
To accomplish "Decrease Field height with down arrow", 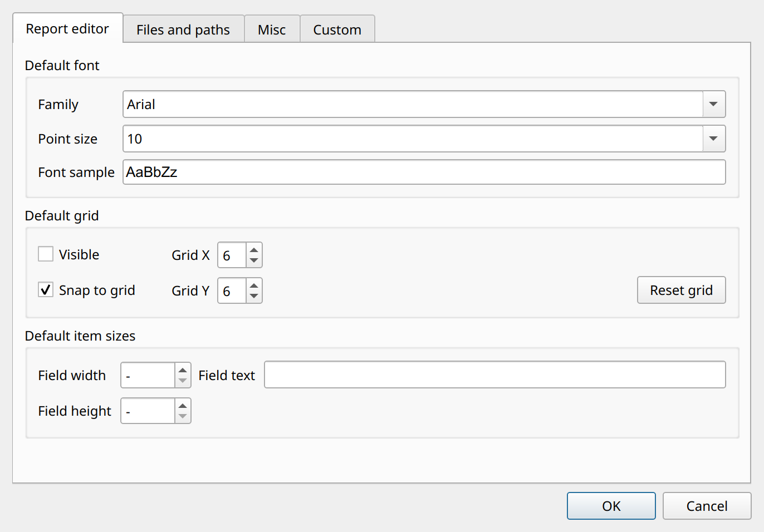I will [183, 417].
